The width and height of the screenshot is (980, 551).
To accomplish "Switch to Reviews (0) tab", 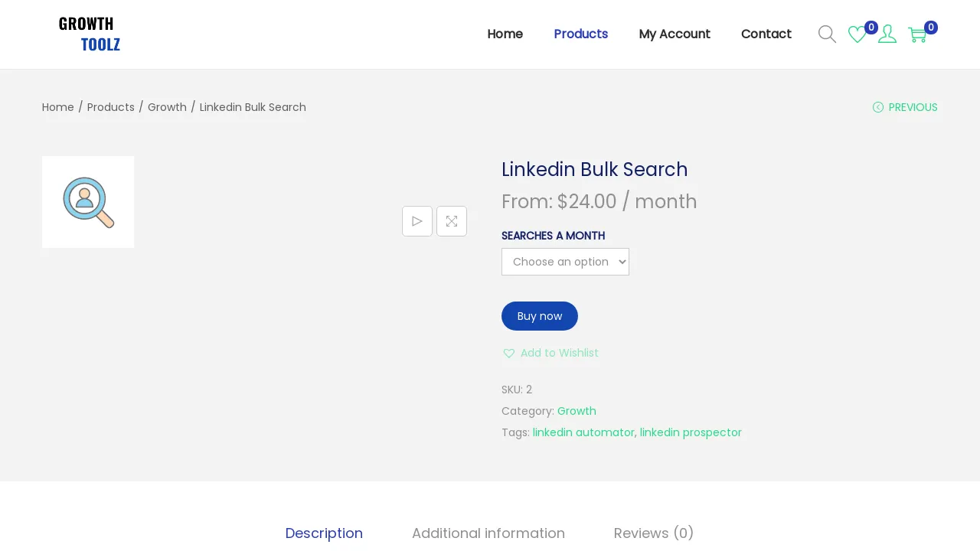I will point(654,533).
